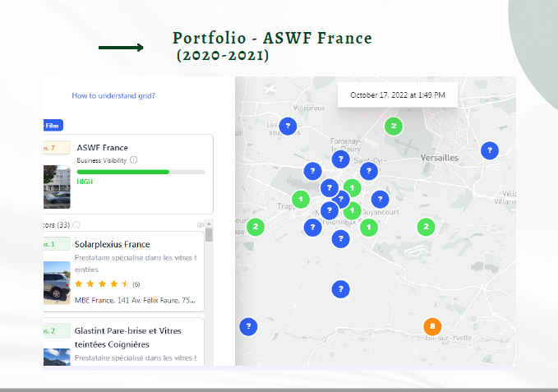558x392 pixels.
Task: Click the blue question marker by Fontenay-le-Fleury label
Action: [x=340, y=159]
